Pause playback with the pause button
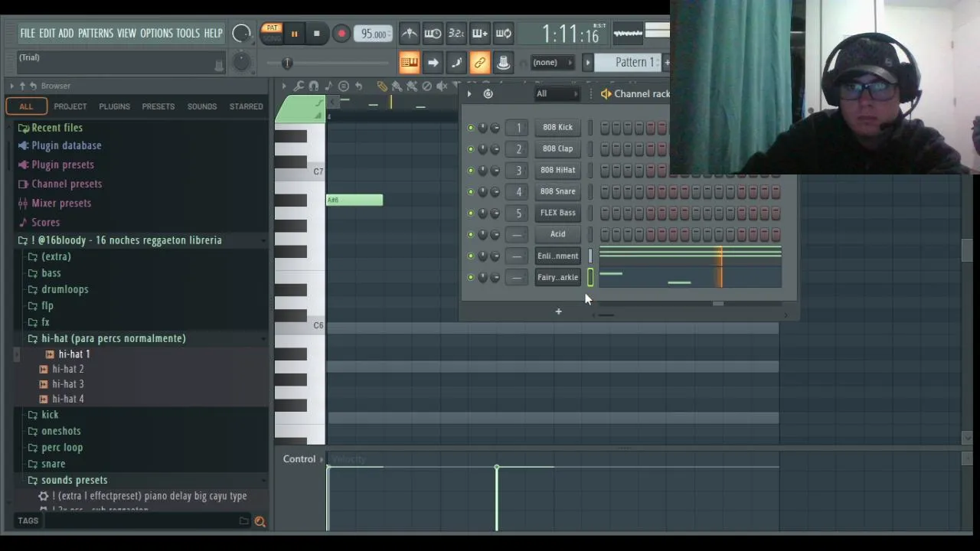The width and height of the screenshot is (980, 551). pyautogui.click(x=294, y=34)
